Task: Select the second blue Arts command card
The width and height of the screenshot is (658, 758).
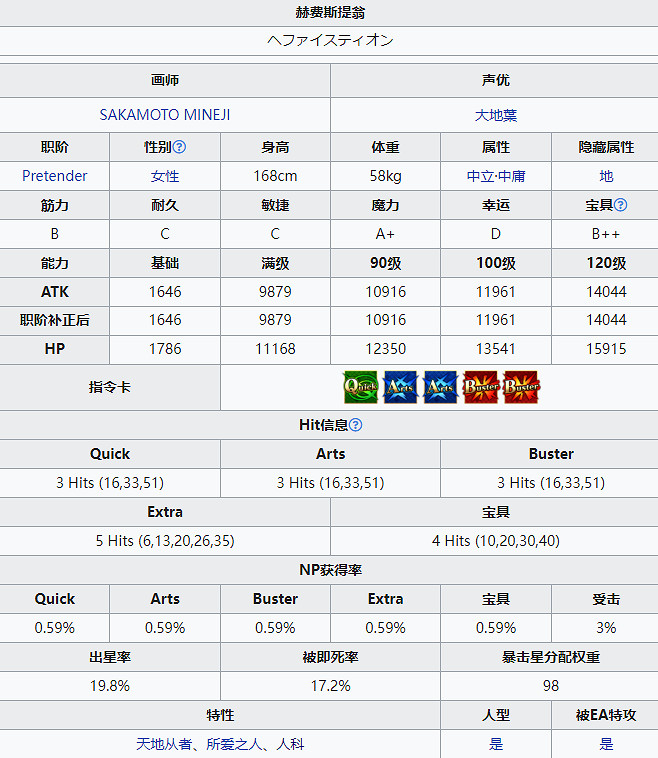Action: [x=440, y=387]
